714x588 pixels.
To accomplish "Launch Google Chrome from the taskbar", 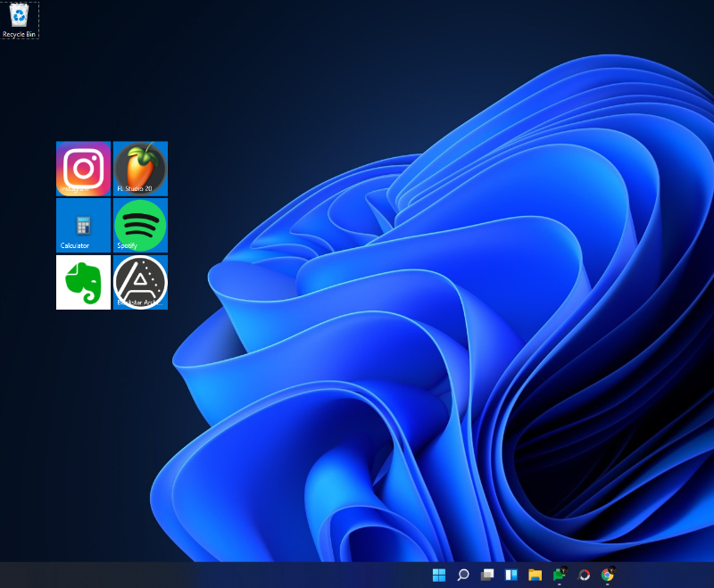I will 609,576.
